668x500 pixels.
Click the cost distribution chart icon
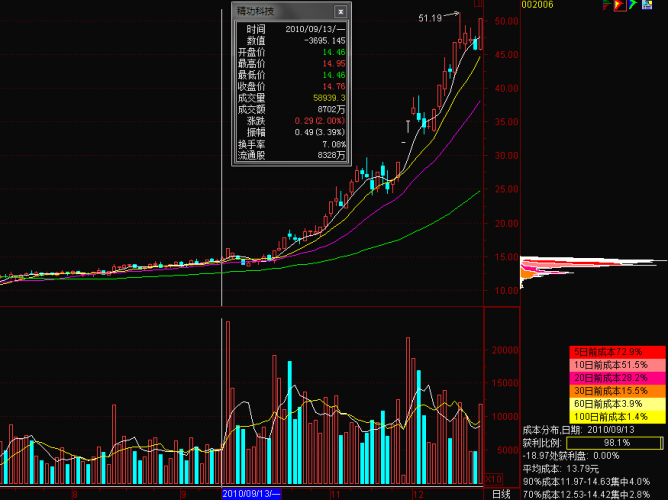606,6
